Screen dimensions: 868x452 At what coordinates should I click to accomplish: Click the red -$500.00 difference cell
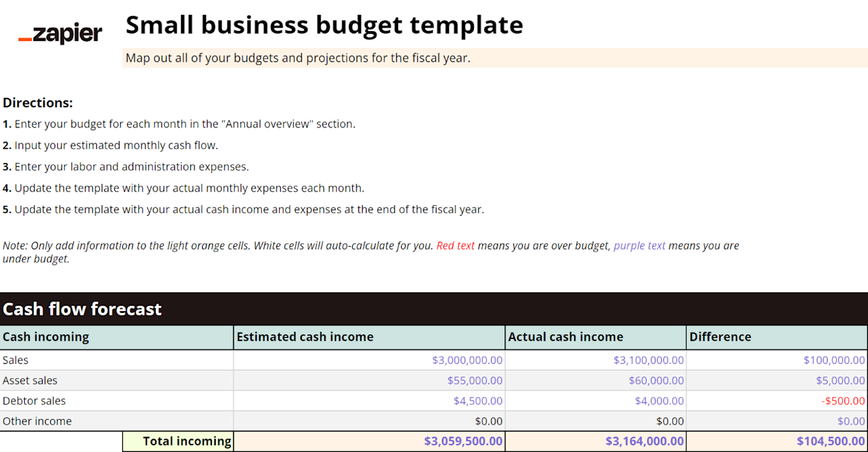tap(777, 401)
